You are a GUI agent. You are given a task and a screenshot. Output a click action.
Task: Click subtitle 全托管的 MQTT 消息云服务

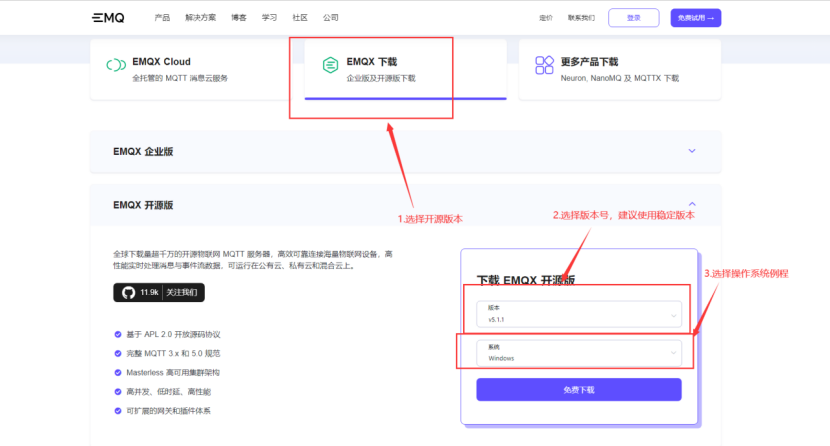tap(180, 78)
